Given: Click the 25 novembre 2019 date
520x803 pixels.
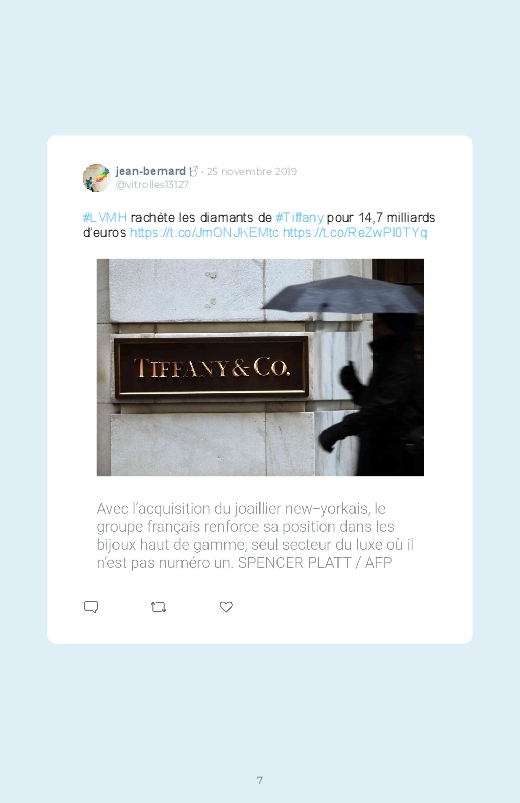Looking at the screenshot, I should 252,172.
